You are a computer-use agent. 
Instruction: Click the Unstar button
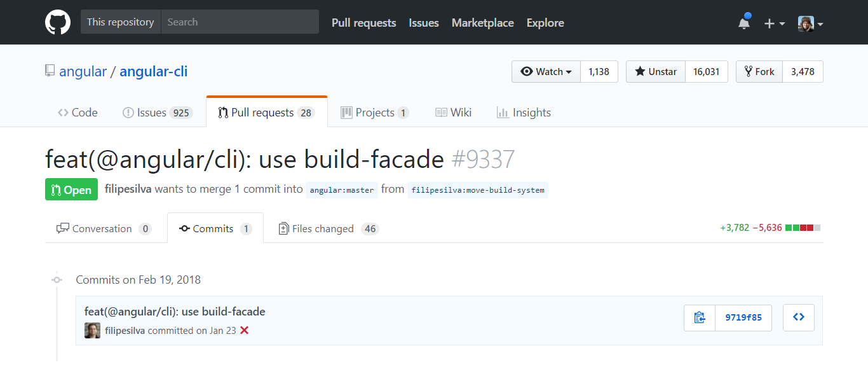[x=656, y=72]
